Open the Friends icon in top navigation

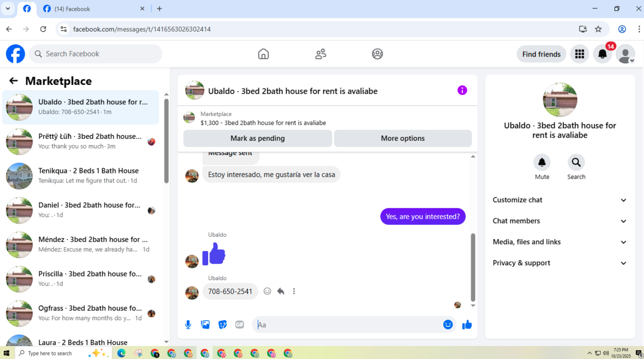[321, 54]
